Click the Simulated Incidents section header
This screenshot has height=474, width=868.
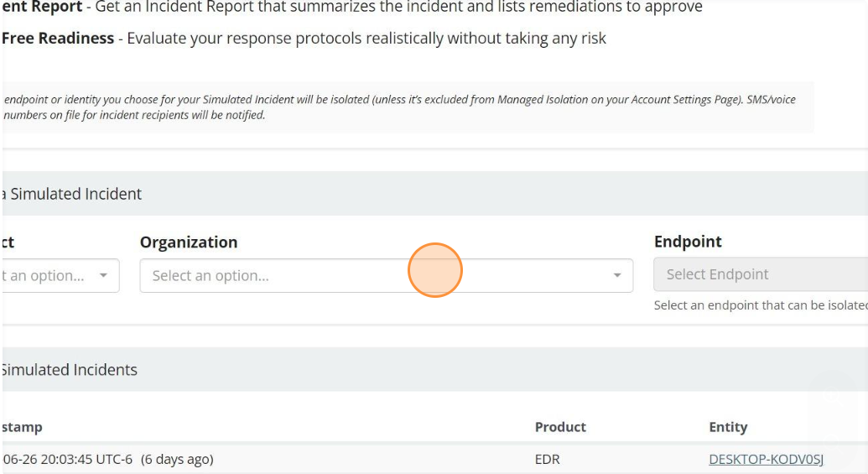point(70,370)
